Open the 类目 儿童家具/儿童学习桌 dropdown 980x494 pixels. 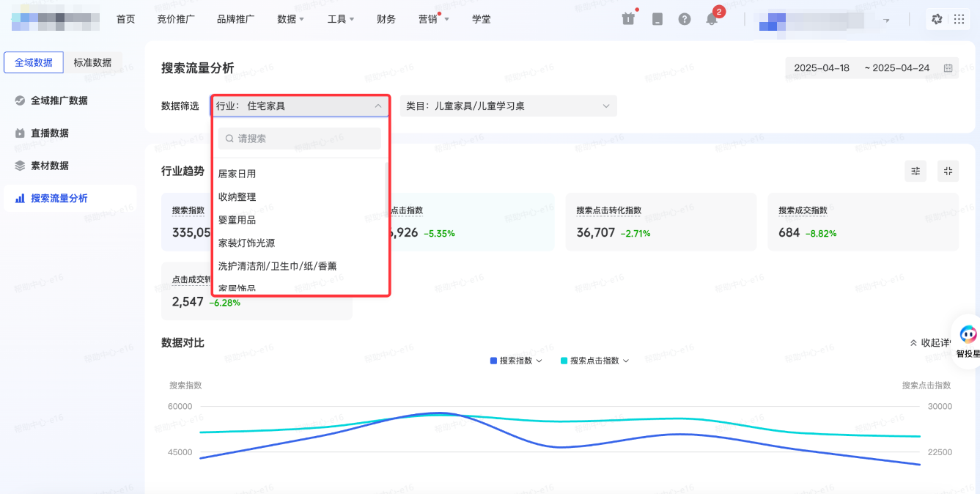[509, 106]
